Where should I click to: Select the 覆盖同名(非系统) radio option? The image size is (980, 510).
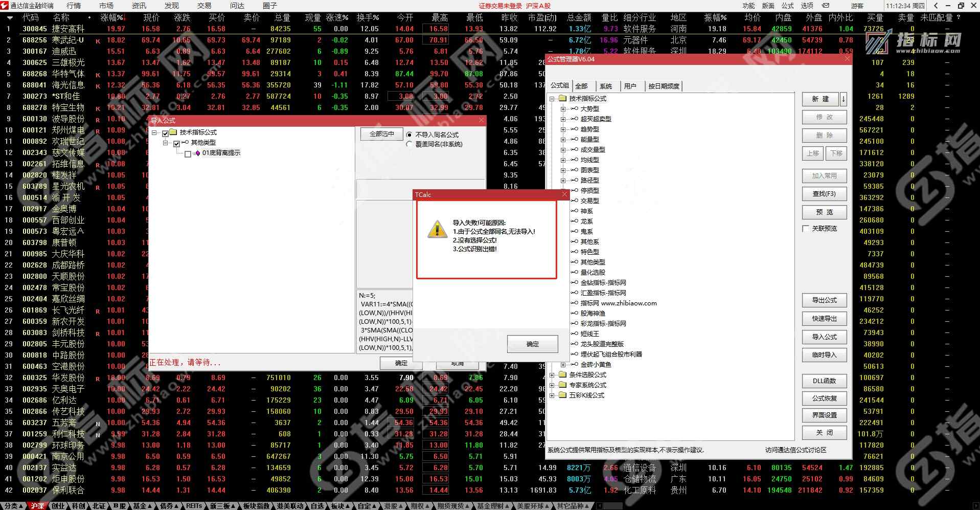pyautogui.click(x=409, y=145)
